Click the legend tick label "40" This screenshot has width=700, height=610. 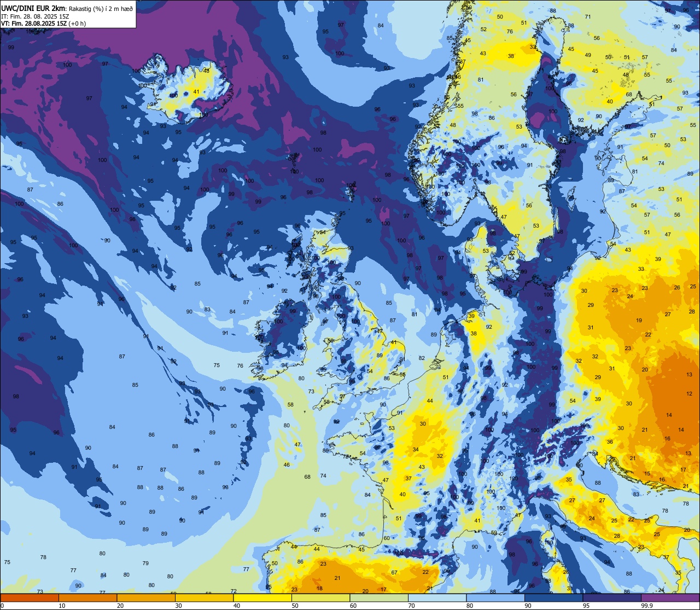pyautogui.click(x=237, y=606)
